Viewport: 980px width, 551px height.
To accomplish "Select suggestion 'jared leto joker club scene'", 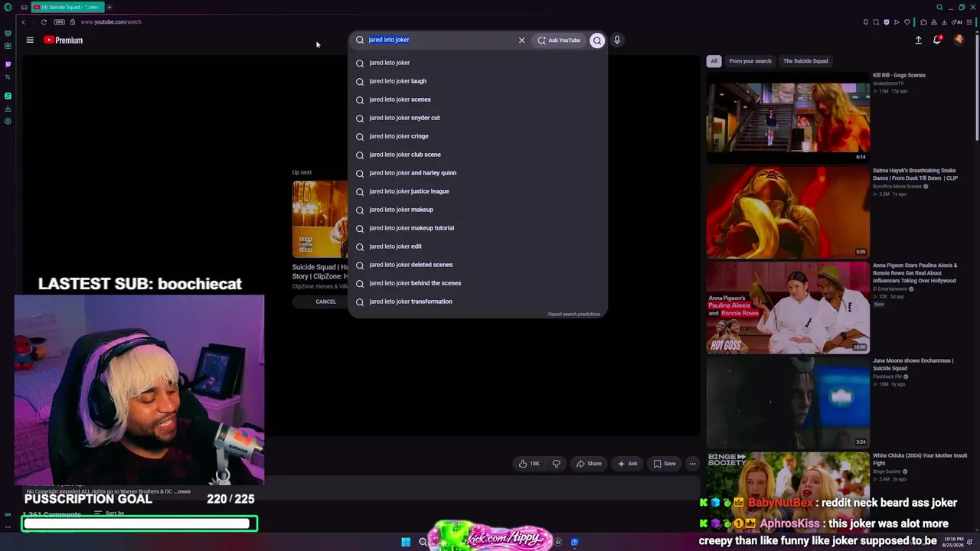I will 478,155.
